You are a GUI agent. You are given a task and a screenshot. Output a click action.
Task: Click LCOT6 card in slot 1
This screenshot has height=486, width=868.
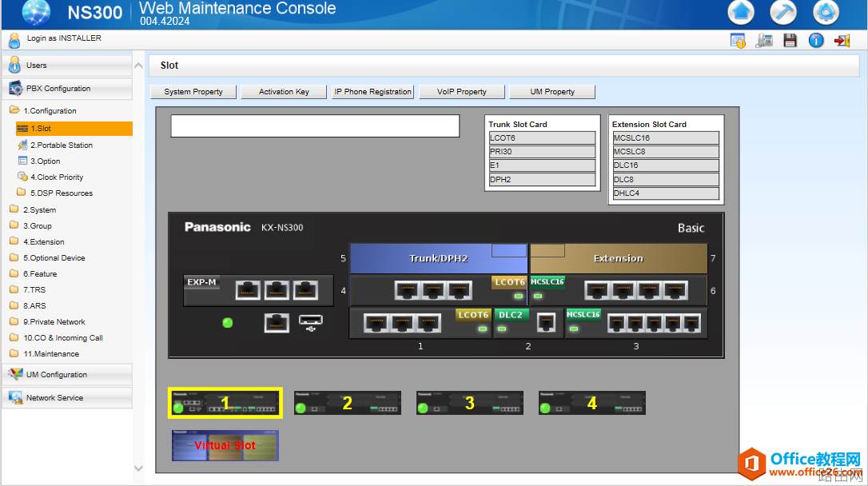(420, 323)
